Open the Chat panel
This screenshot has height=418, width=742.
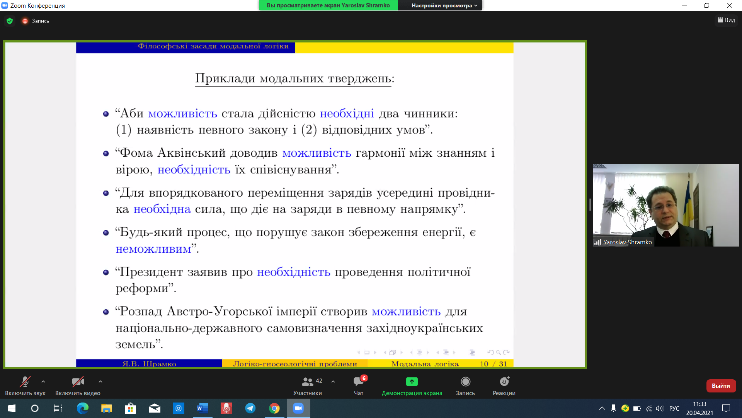point(358,383)
